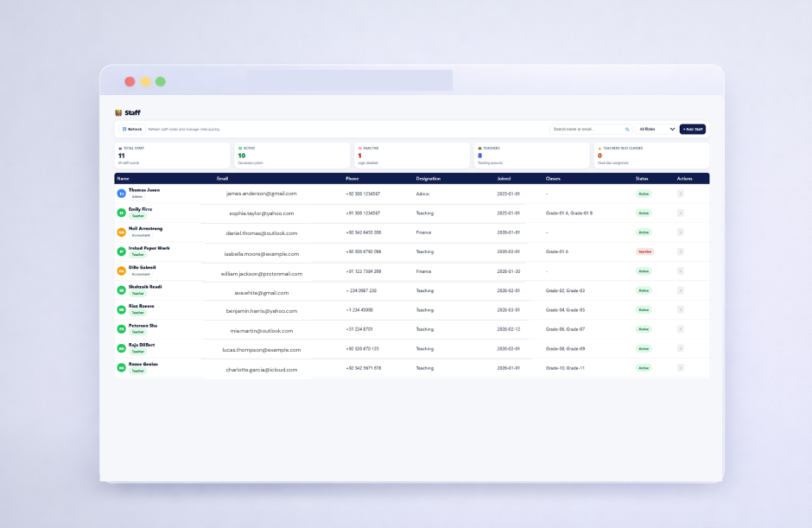Click the search magnifier icon

click(626, 129)
